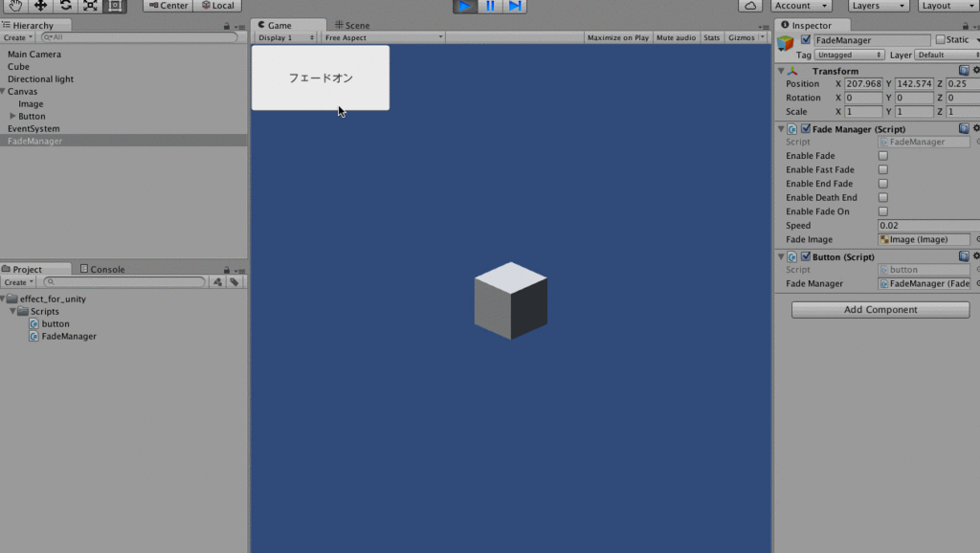The image size is (980, 553).
Task: Select the Rect transform tool
Action: pyautogui.click(x=114, y=6)
